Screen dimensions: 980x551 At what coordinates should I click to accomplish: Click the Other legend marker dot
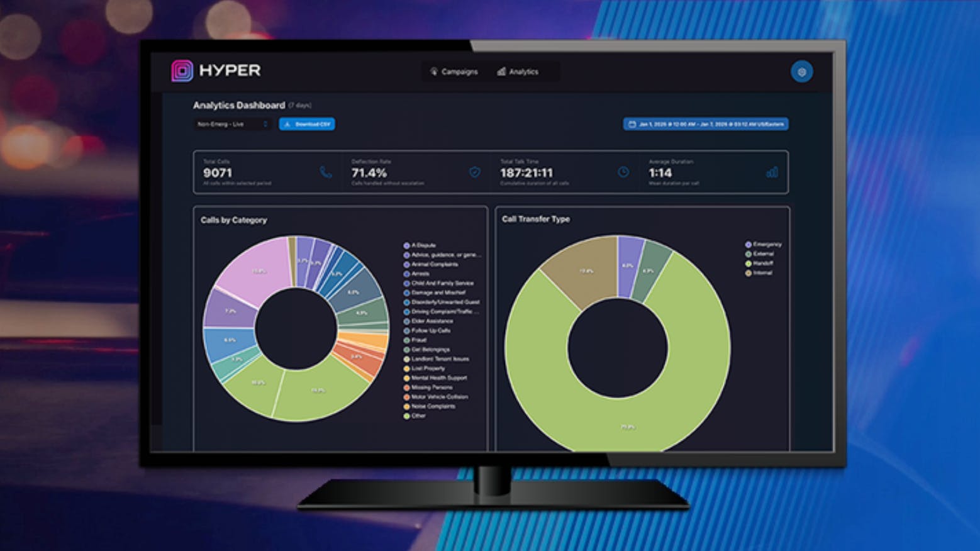pyautogui.click(x=407, y=416)
